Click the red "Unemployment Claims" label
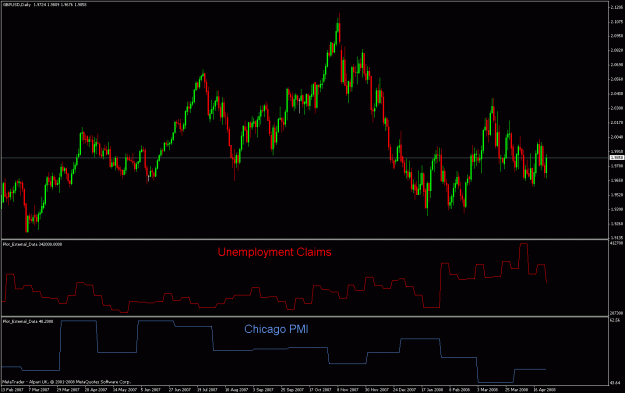 tap(274, 252)
